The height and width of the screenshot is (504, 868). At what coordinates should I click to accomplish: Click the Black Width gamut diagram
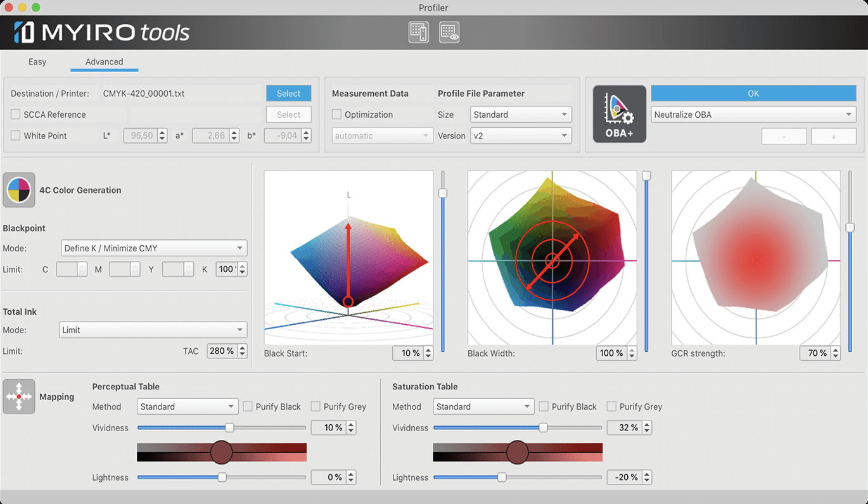click(552, 258)
